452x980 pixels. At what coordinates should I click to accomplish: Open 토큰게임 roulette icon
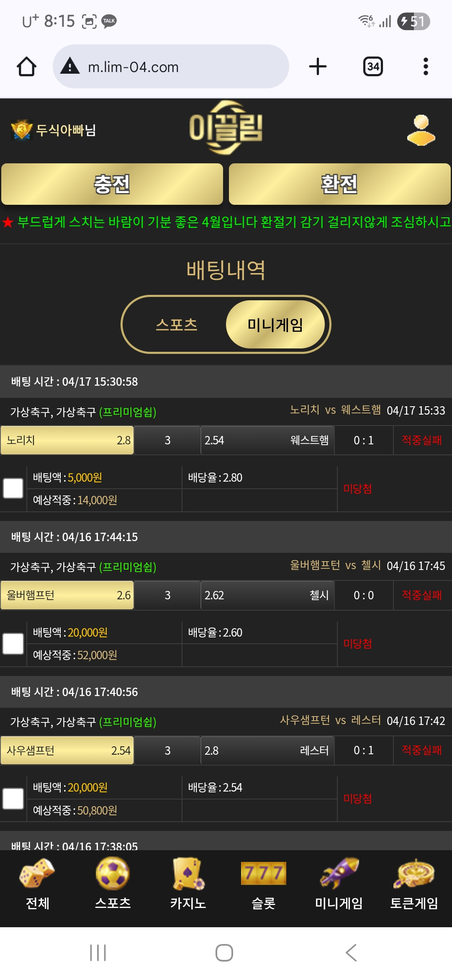click(414, 873)
